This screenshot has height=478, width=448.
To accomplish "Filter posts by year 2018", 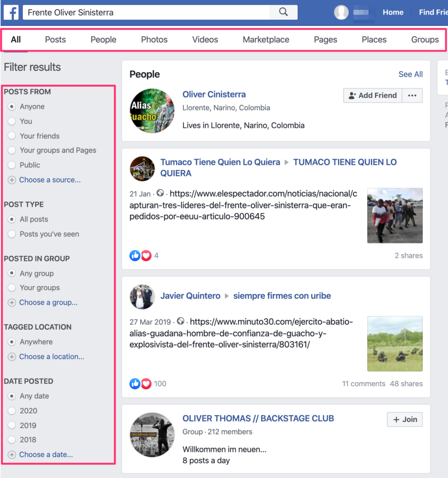I will pyautogui.click(x=12, y=440).
